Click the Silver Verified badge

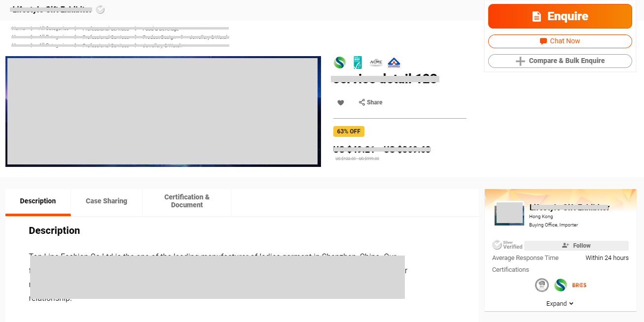coord(507,245)
